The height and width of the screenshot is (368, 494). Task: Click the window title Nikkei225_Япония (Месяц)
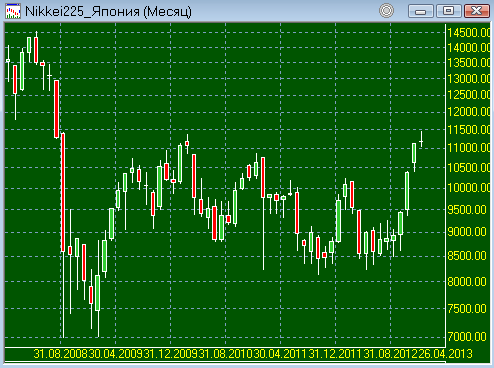[108, 12]
